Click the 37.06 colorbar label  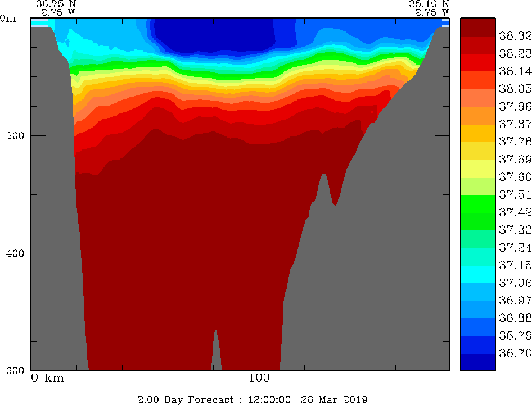coord(515,283)
